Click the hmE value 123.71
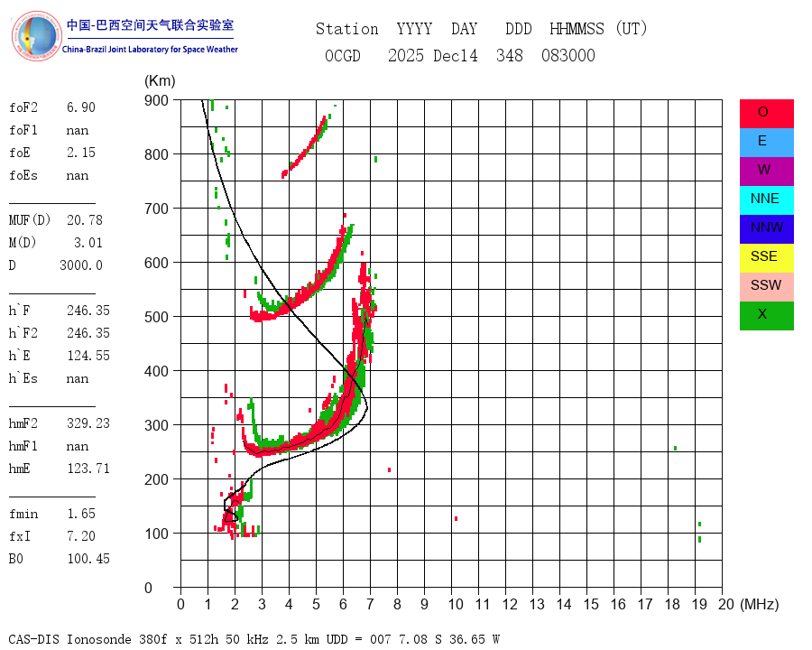 88,469
